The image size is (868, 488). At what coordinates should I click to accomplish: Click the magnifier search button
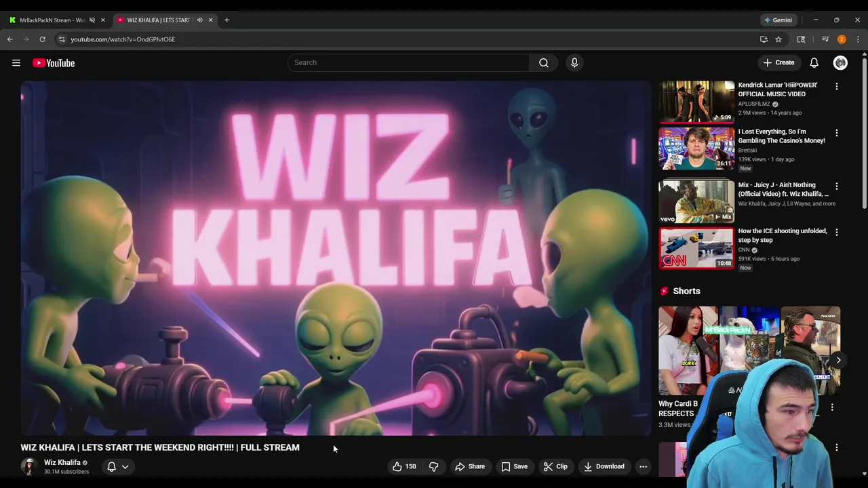point(544,63)
